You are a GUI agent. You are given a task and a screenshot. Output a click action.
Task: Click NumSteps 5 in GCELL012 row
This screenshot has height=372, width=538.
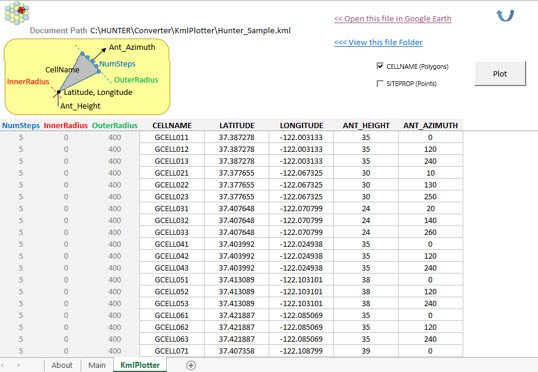coord(21,149)
